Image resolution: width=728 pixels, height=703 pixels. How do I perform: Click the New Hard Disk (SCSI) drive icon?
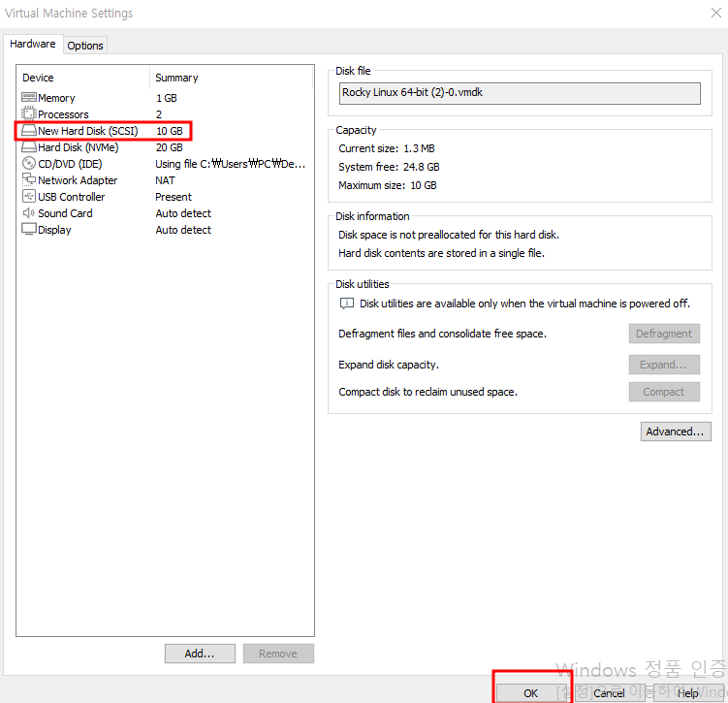coord(29,131)
